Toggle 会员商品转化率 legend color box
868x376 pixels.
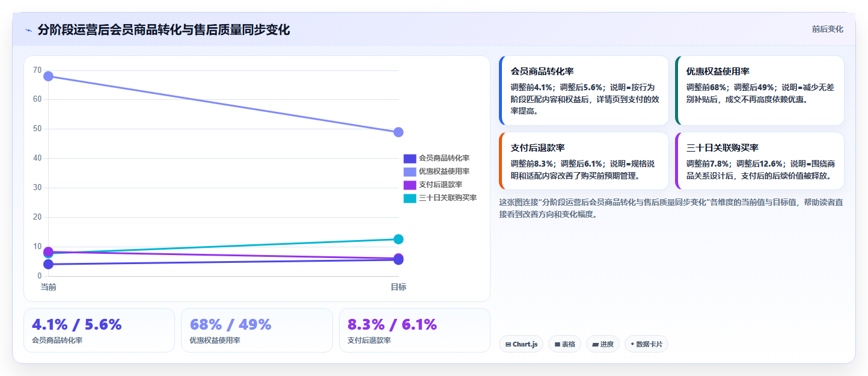[409, 158]
